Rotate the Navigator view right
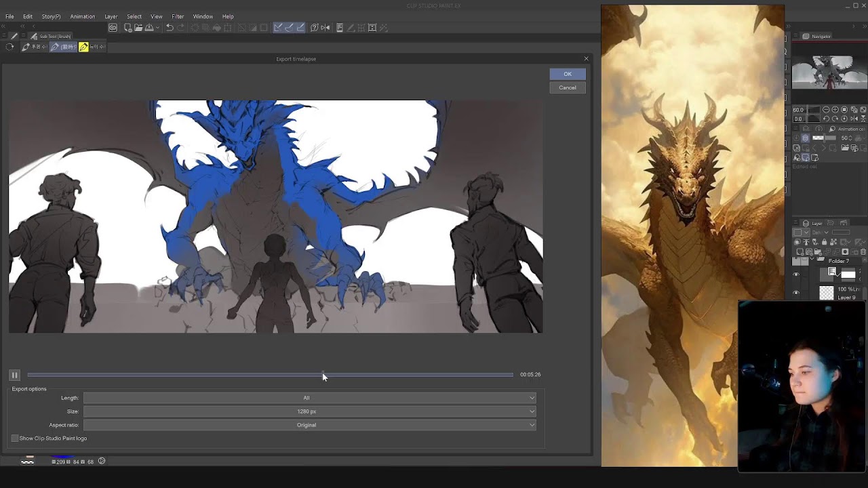868x488 pixels. (x=835, y=119)
